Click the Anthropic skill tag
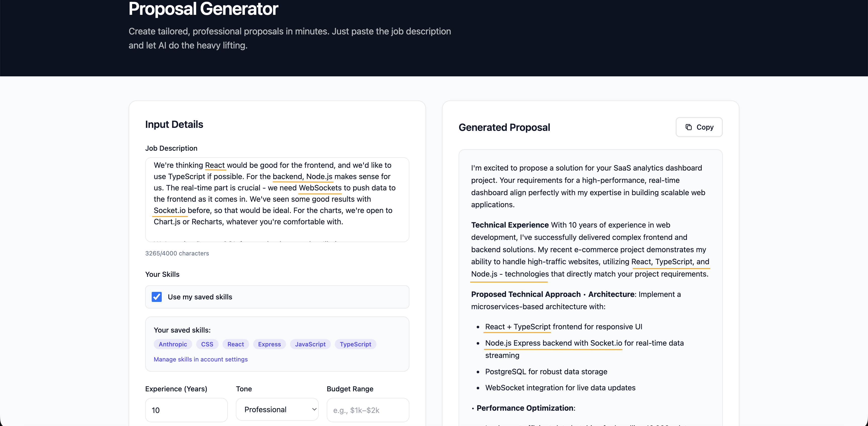Screen dimensions: 868x426 click(173, 344)
